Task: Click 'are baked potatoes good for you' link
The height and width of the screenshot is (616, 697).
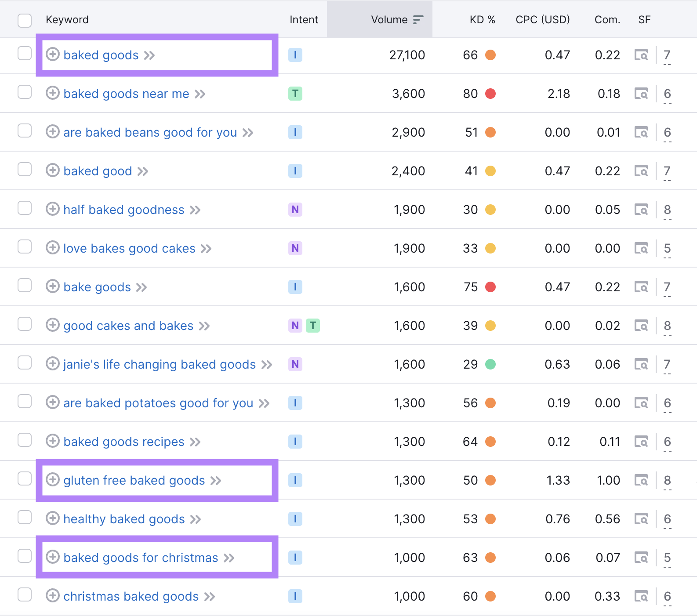Action: pyautogui.click(x=158, y=403)
